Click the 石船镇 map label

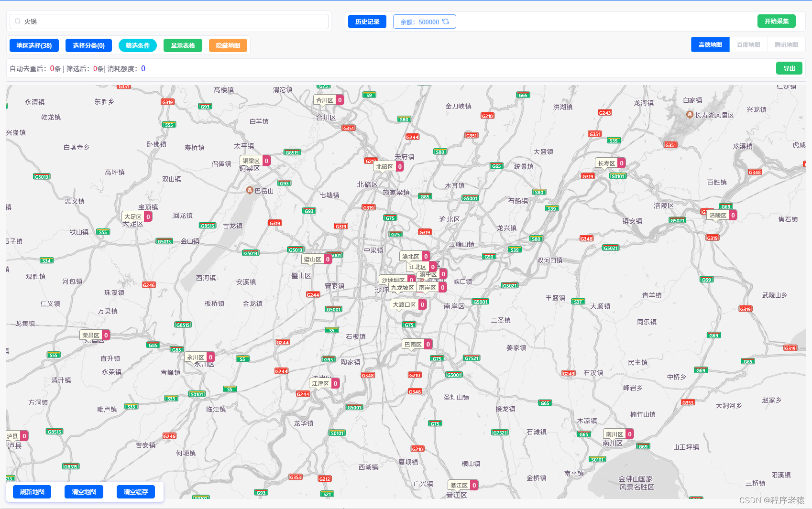click(518, 201)
